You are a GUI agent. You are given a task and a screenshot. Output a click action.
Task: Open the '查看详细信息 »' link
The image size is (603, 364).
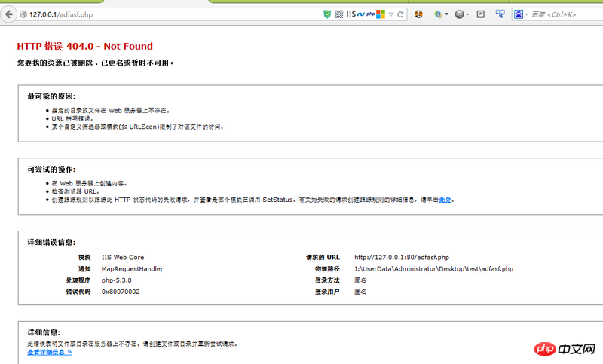tap(49, 352)
